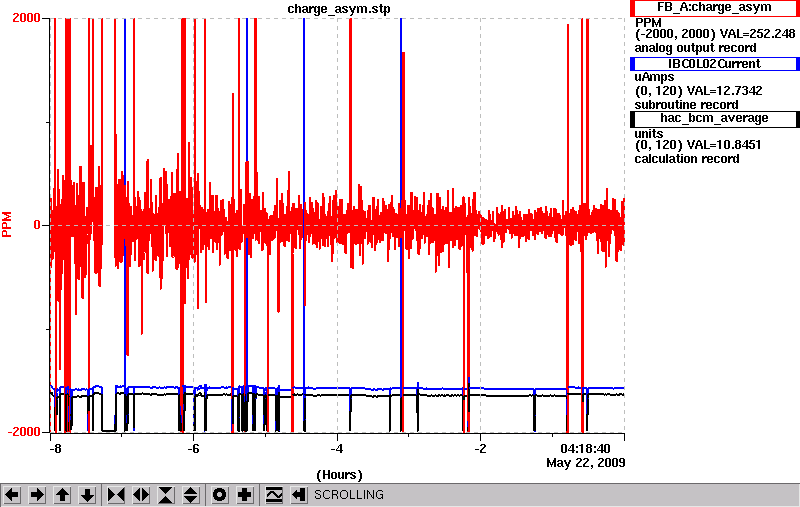Click the 'calculation record' text

pyautogui.click(x=687, y=159)
